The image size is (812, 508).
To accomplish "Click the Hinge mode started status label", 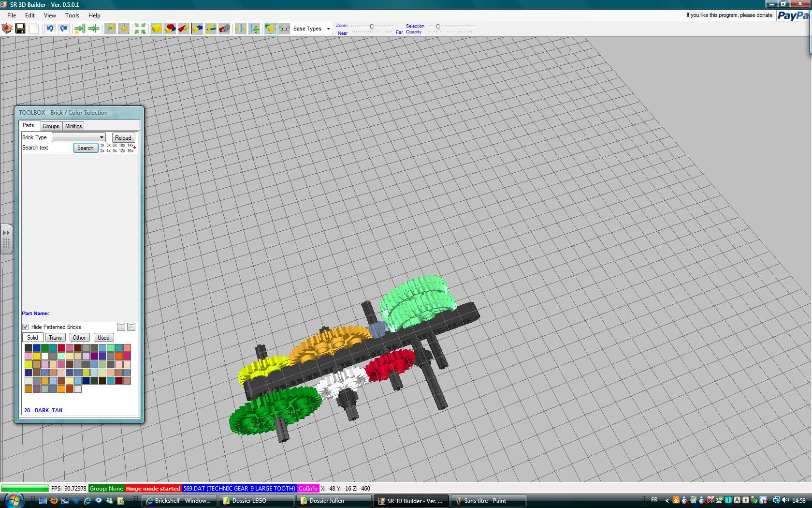I will tap(153, 489).
